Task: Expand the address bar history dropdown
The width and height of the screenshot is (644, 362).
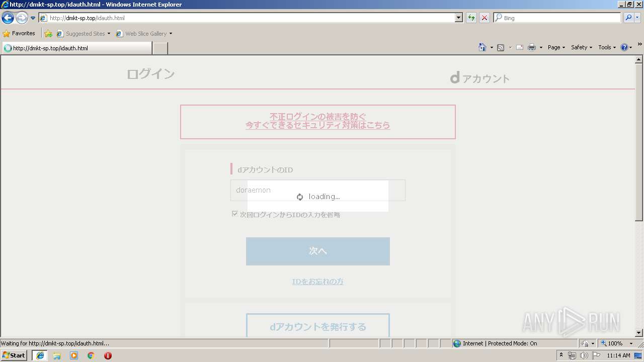Action: (x=459, y=18)
